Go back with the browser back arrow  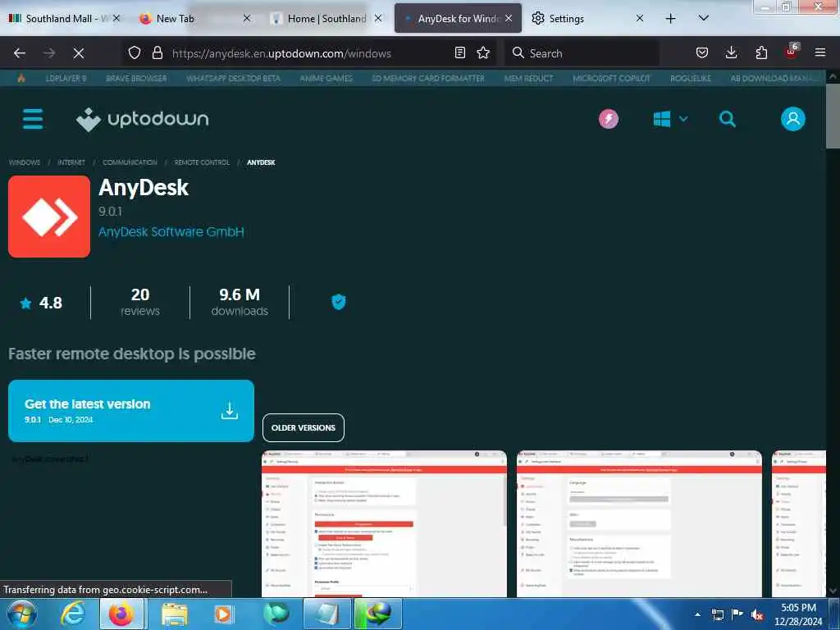pos(20,53)
